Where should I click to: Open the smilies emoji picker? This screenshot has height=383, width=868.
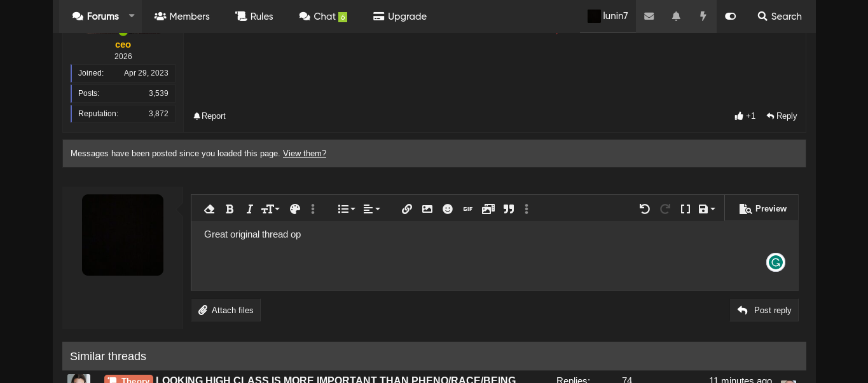[448, 209]
